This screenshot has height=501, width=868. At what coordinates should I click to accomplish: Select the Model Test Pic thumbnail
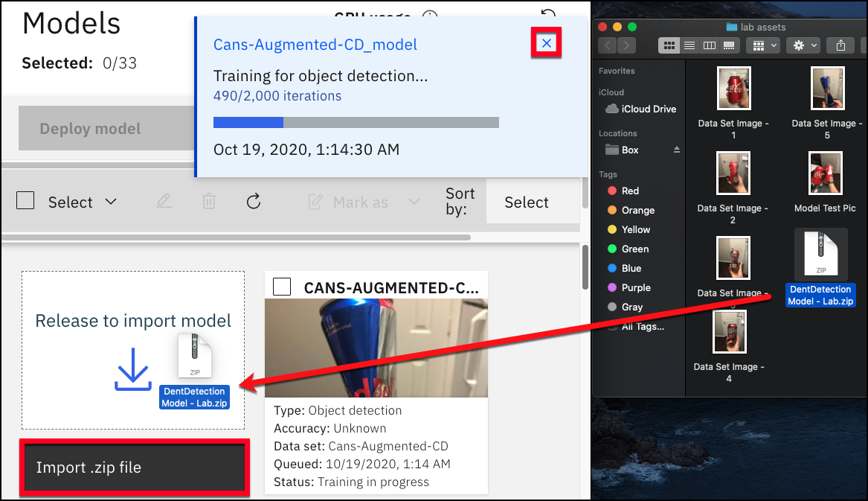pos(826,173)
